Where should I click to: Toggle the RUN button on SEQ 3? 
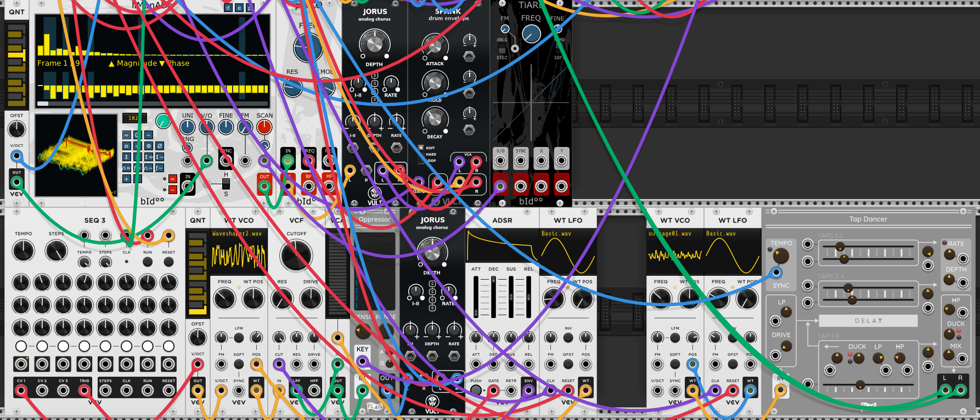(x=148, y=262)
